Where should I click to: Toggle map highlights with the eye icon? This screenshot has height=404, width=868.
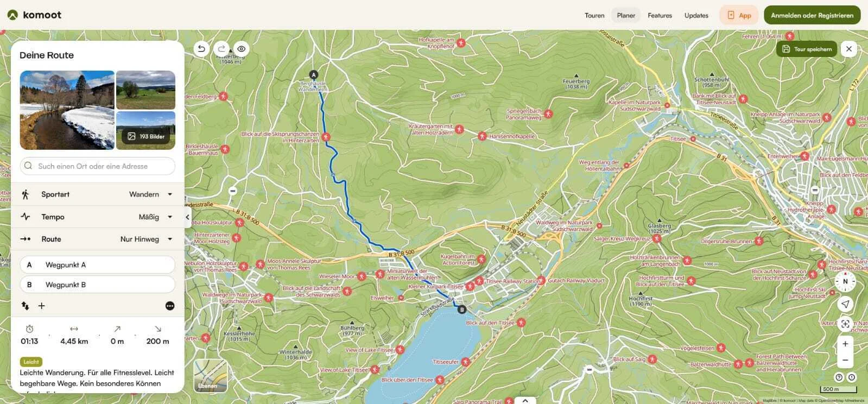[x=242, y=49]
